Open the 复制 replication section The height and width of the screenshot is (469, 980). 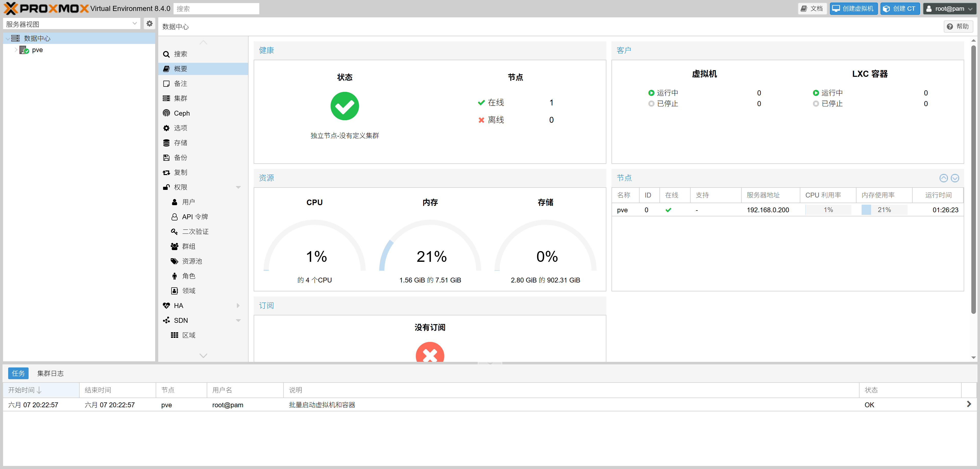(x=180, y=172)
